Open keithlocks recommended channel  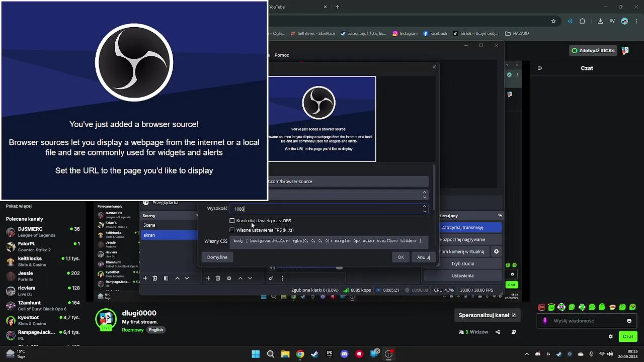pyautogui.click(x=43, y=261)
